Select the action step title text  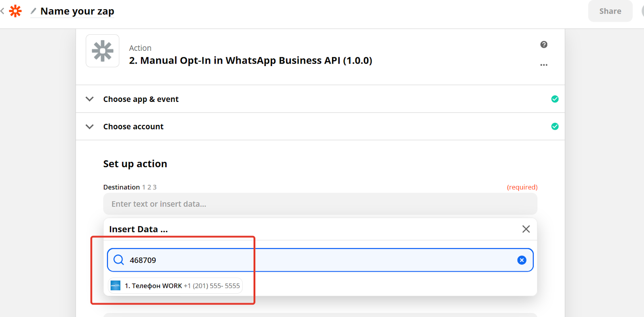pos(250,60)
